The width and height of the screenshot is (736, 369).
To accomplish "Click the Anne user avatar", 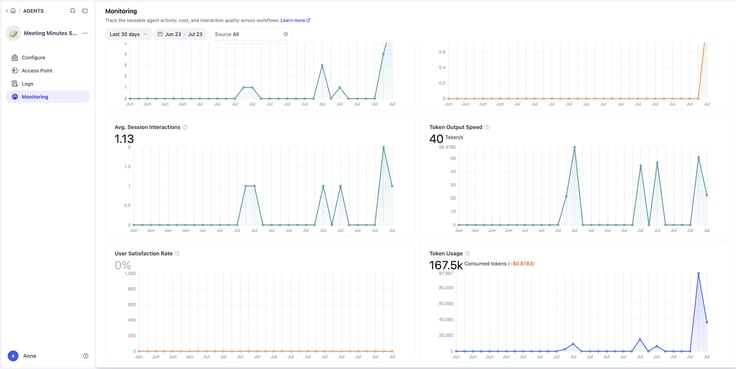I will (x=13, y=356).
